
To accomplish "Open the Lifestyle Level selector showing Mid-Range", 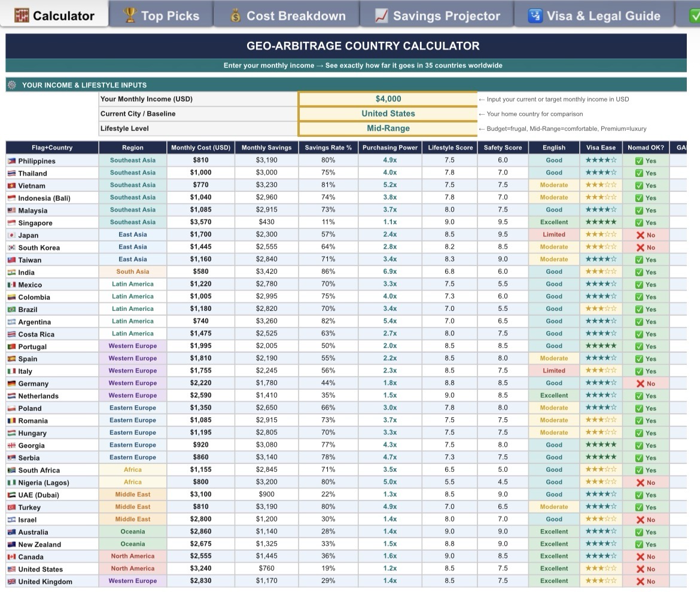I will point(389,128).
